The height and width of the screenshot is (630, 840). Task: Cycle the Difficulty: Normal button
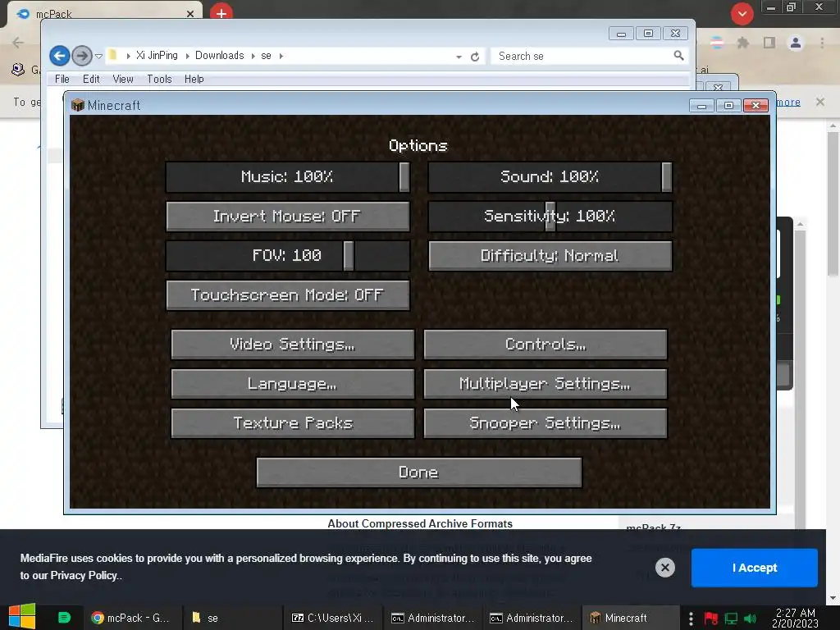[x=550, y=256]
